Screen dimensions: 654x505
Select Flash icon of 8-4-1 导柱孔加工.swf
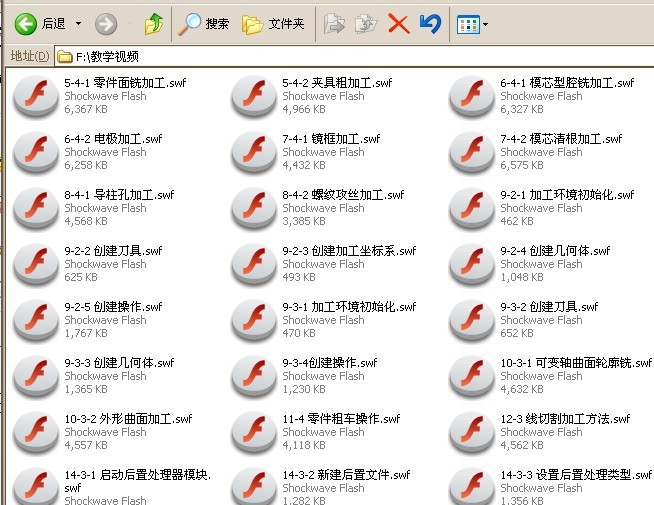click(x=36, y=208)
